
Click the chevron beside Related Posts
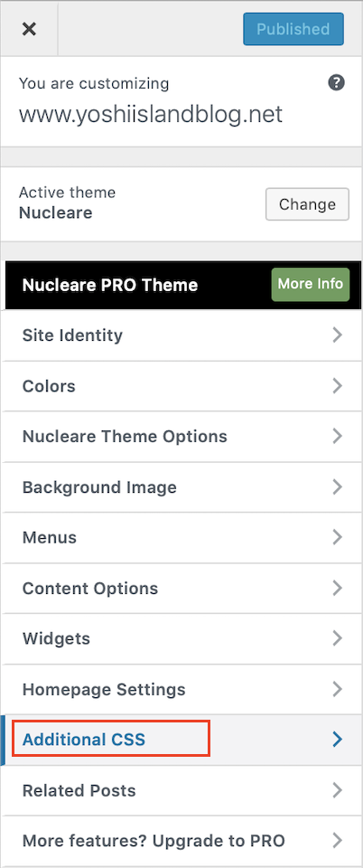(x=337, y=790)
